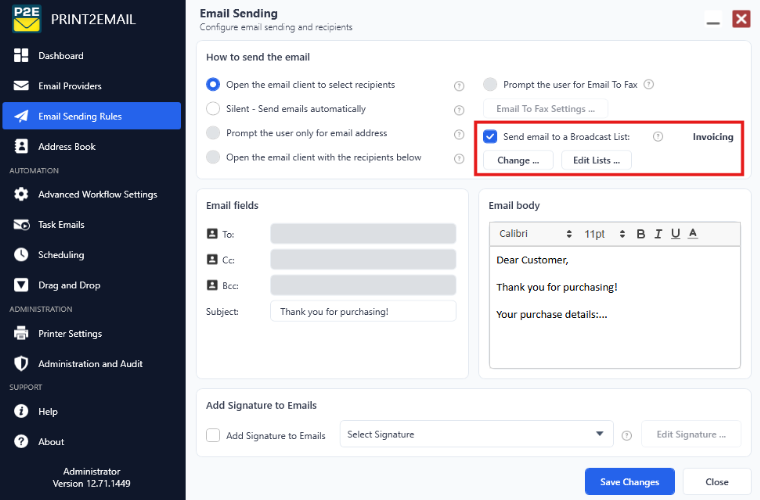
Task: Click Save Changes button
Action: click(x=630, y=482)
